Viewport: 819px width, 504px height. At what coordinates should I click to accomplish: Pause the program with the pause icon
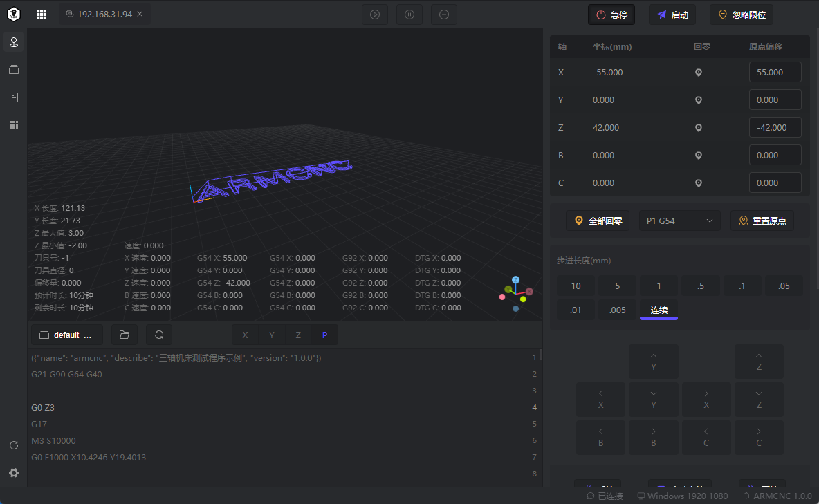[x=410, y=15]
